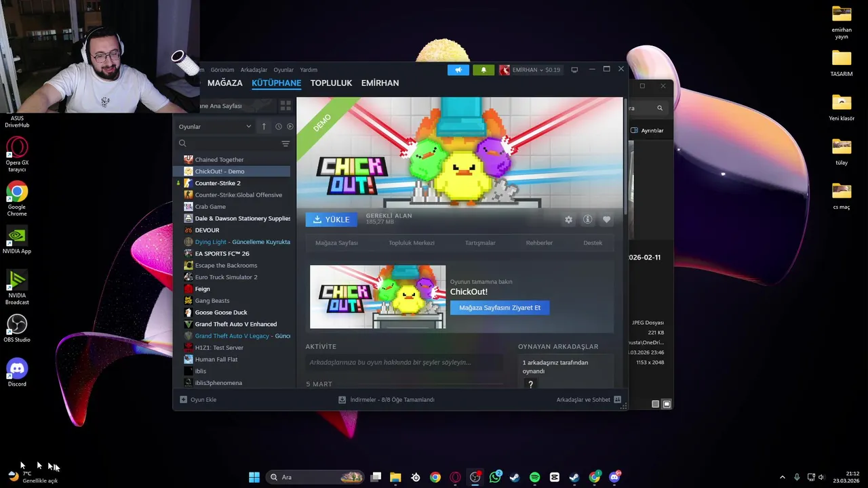Image resolution: width=868 pixels, height=488 pixels.
Task: Show recent games clock filter
Action: coord(278,127)
